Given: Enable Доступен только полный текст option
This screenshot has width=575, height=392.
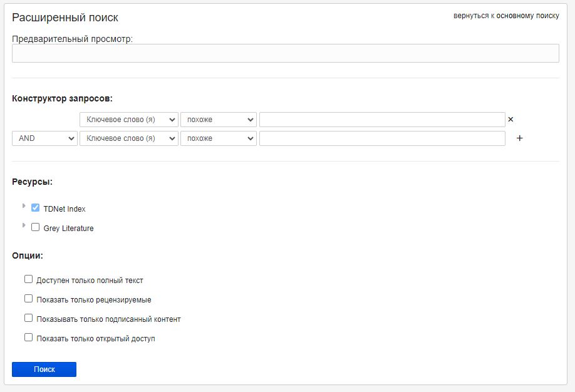Looking at the screenshot, I should [28, 279].
